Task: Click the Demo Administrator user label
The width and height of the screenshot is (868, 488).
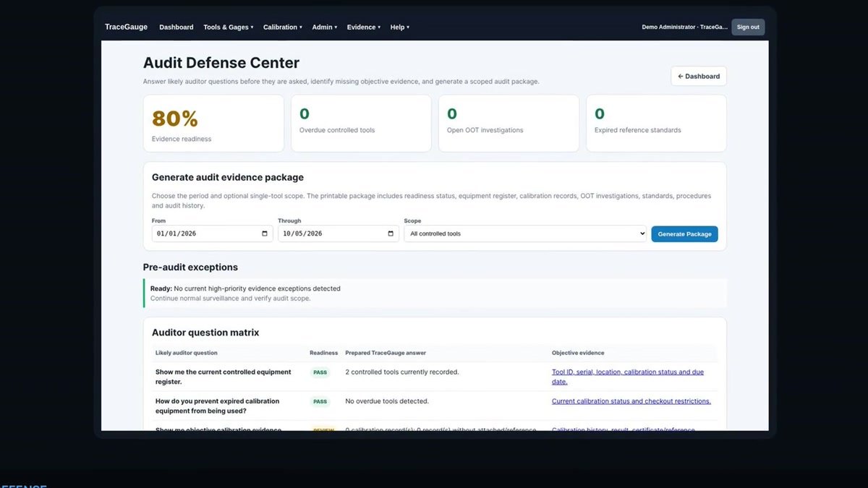Action: coord(685,27)
